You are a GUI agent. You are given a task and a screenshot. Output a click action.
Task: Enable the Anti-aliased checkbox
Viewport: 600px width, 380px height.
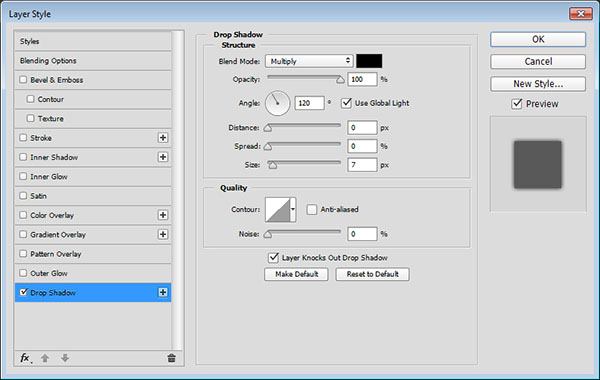312,209
